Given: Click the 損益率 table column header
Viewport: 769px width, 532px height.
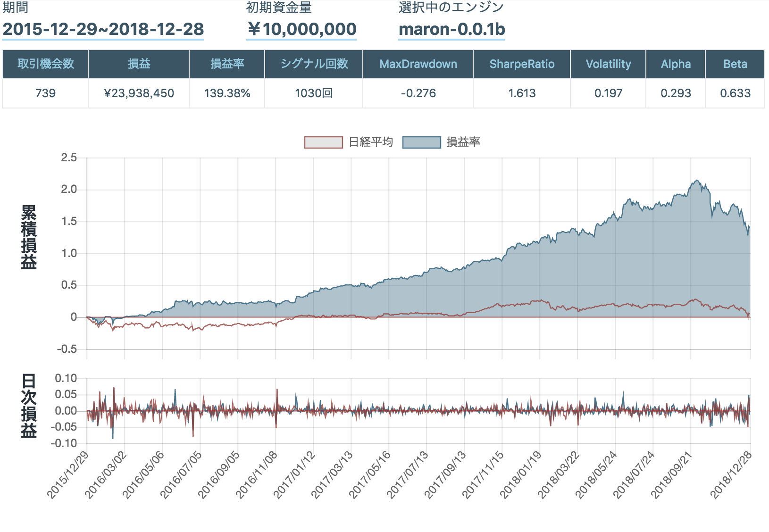Looking at the screenshot, I should pos(227,64).
